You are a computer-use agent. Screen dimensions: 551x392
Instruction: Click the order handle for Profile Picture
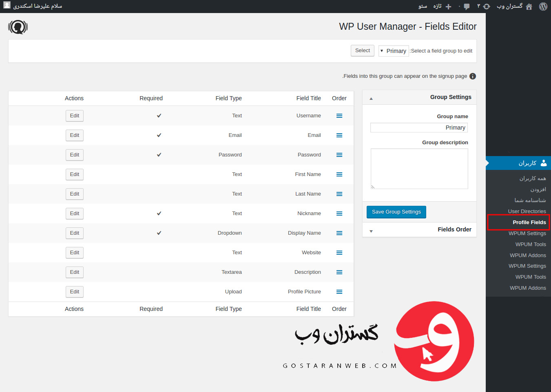pyautogui.click(x=339, y=292)
